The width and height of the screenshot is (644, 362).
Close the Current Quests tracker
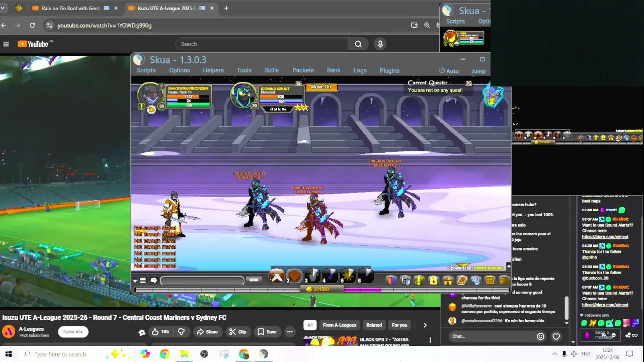click(469, 83)
